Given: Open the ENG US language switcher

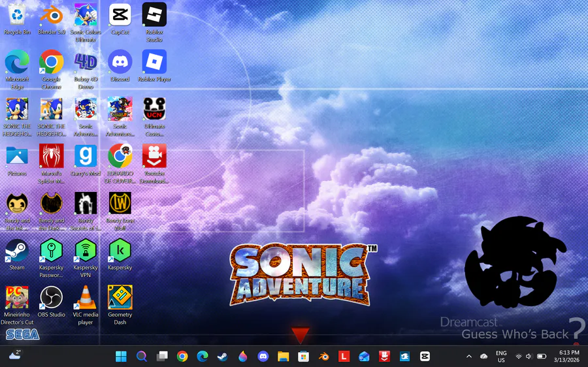Looking at the screenshot, I should [x=501, y=357].
